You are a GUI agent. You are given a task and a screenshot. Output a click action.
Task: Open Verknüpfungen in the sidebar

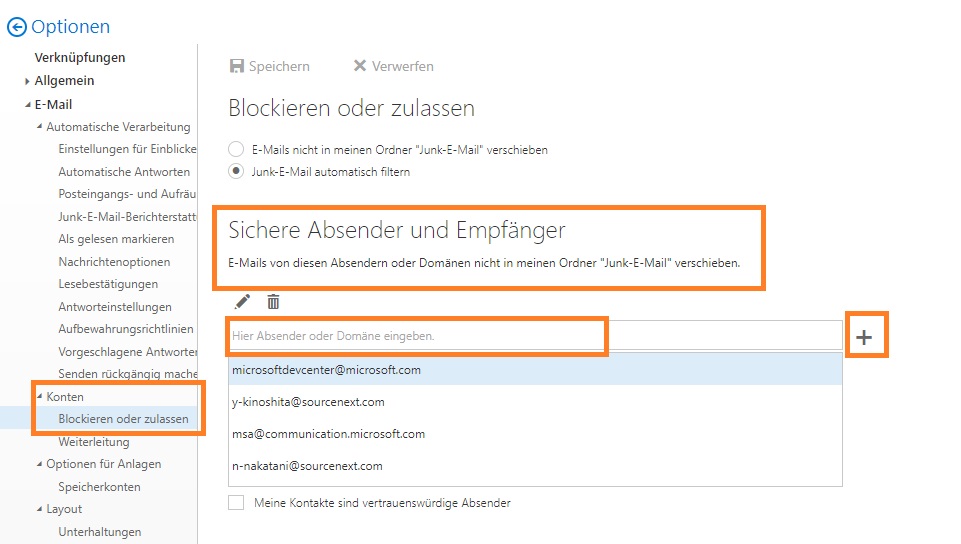click(80, 58)
